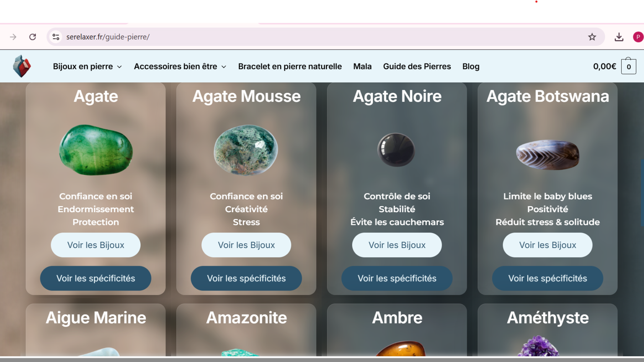
Task: Open site information icon in address bar
Action: pyautogui.click(x=56, y=37)
